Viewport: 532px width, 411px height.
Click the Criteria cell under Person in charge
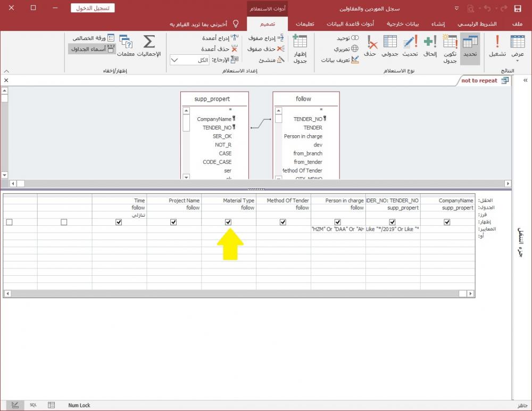338,229
